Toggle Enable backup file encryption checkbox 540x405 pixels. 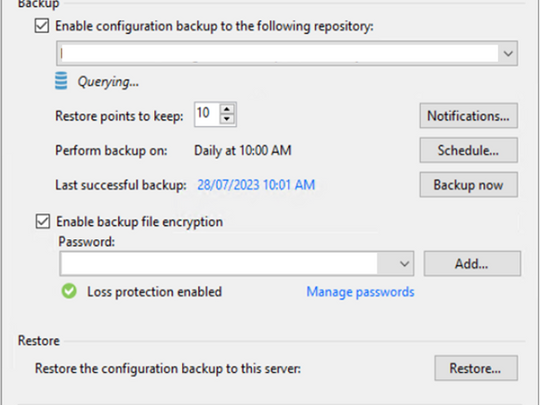point(43,221)
